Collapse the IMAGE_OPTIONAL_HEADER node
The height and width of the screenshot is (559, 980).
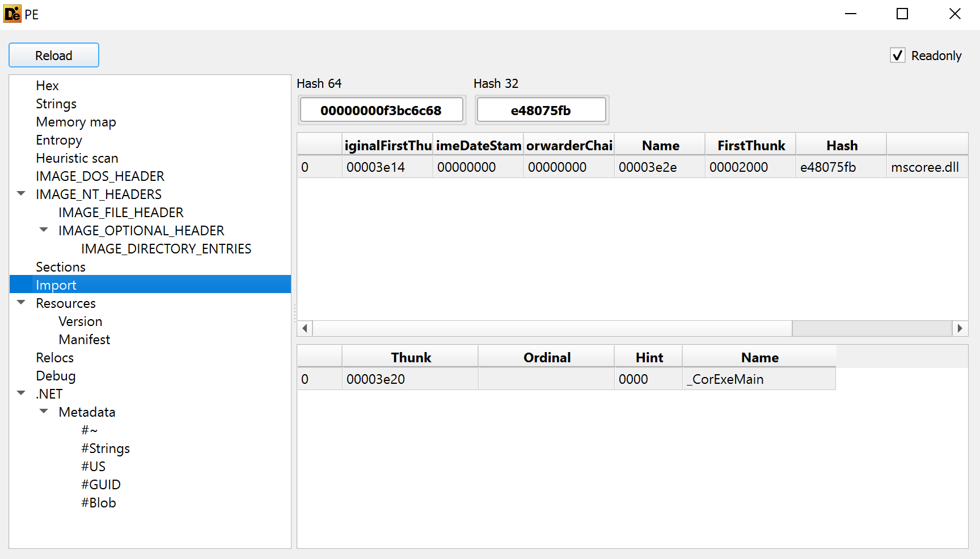tap(44, 229)
